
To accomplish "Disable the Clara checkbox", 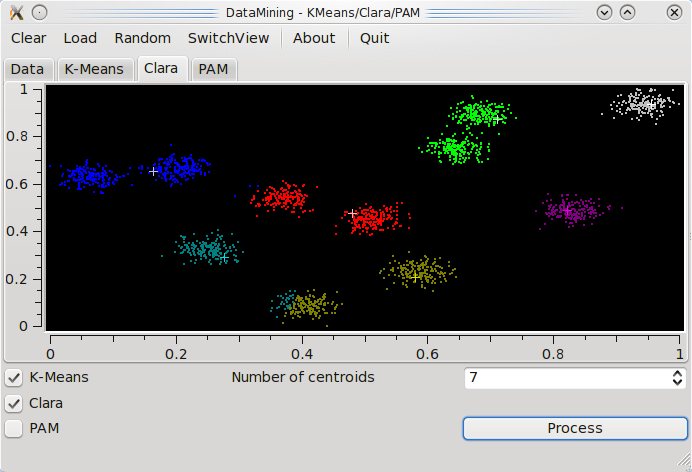I will (14, 404).
